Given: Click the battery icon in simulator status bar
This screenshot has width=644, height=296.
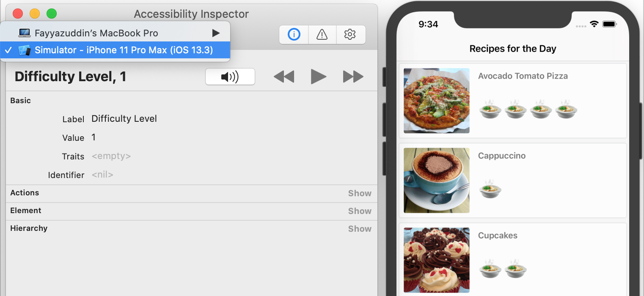Looking at the screenshot, I should coord(610,24).
